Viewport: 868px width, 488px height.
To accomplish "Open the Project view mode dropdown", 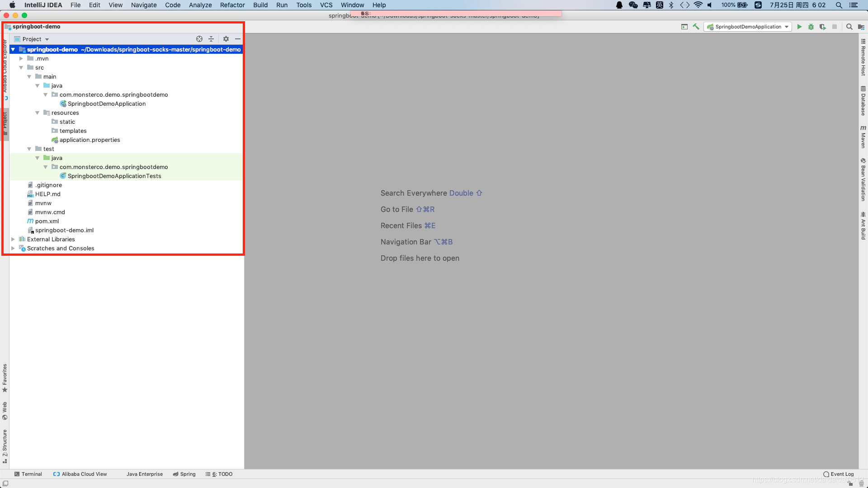I will click(x=32, y=39).
